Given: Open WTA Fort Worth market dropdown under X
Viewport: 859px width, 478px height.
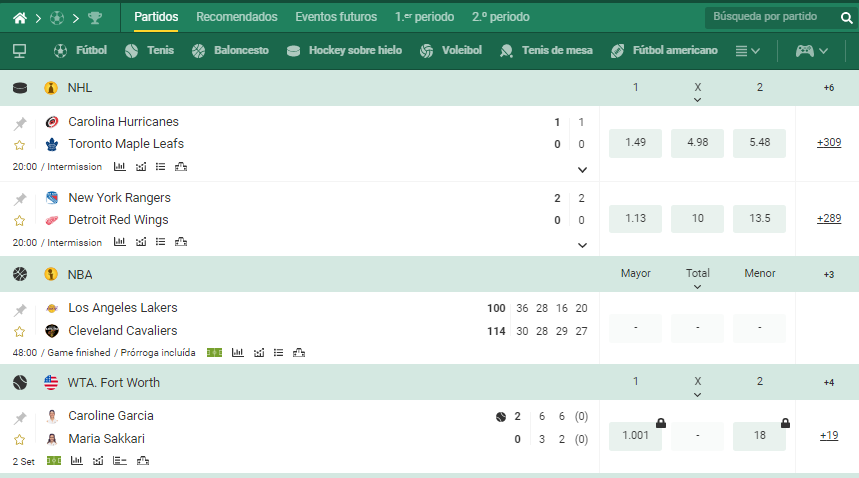Looking at the screenshot, I should pyautogui.click(x=697, y=395).
